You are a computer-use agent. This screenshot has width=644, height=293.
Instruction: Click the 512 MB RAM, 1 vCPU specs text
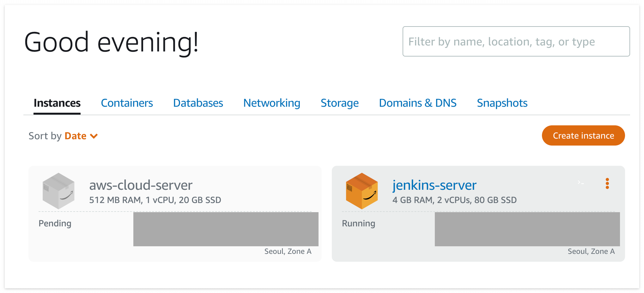click(155, 200)
